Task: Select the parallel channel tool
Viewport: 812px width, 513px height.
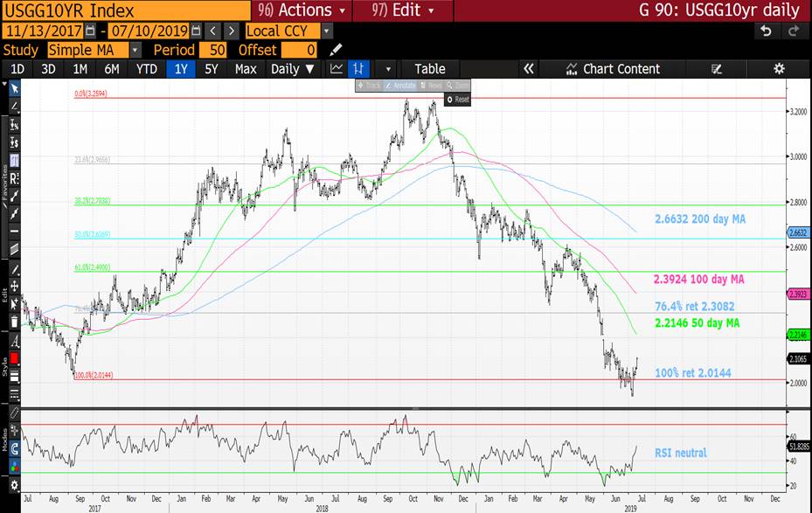Action: [15, 250]
